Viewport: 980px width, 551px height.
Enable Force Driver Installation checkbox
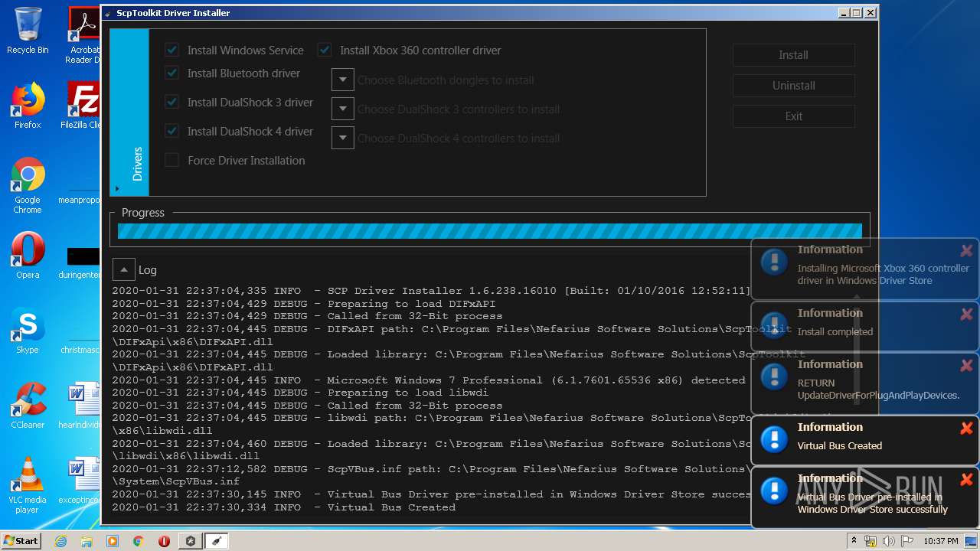click(x=171, y=161)
